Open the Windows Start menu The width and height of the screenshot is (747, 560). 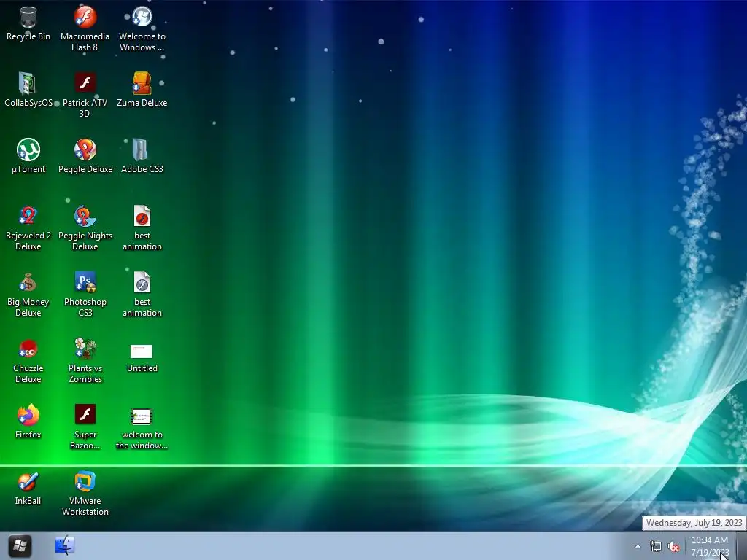point(20,545)
